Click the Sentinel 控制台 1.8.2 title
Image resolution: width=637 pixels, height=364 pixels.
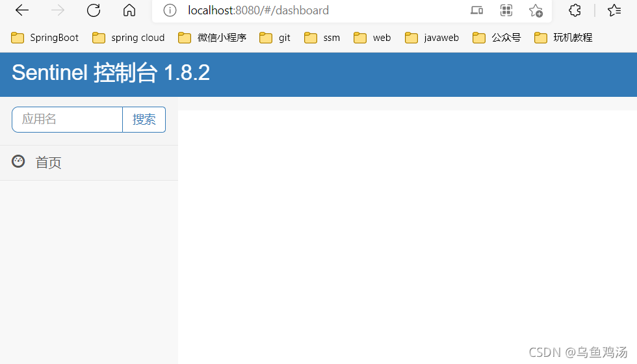tap(111, 73)
